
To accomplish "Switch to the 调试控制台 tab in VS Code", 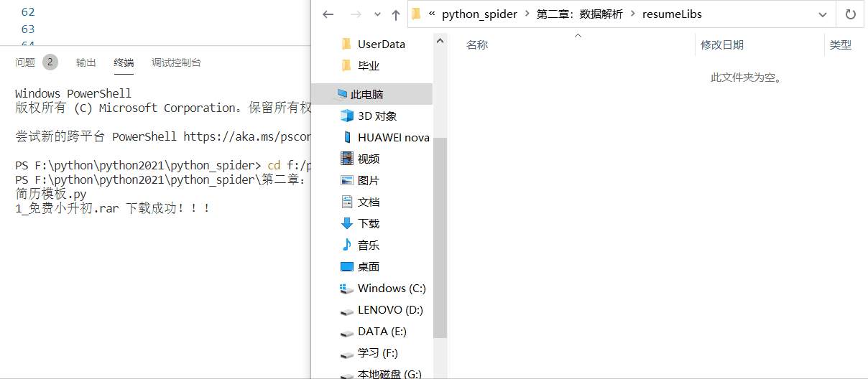I will pyautogui.click(x=177, y=62).
